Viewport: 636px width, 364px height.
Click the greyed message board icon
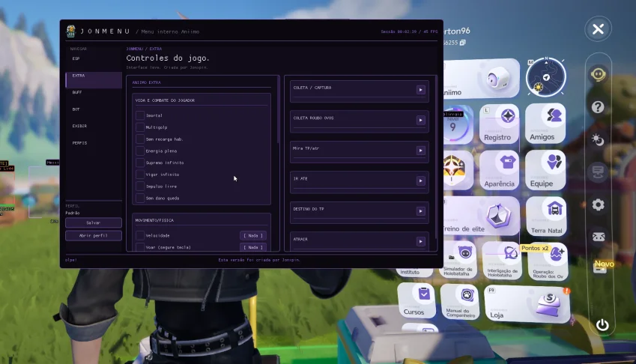pyautogui.click(x=599, y=172)
